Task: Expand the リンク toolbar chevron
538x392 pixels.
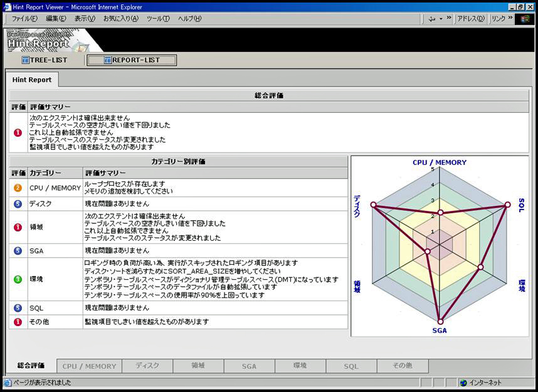Action: [x=509, y=19]
